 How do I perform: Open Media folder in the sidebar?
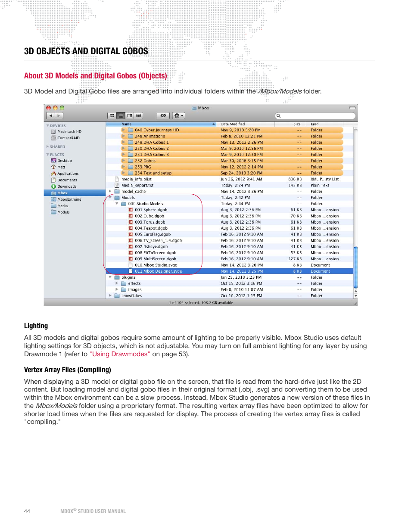pyautogui.click(x=59, y=206)
